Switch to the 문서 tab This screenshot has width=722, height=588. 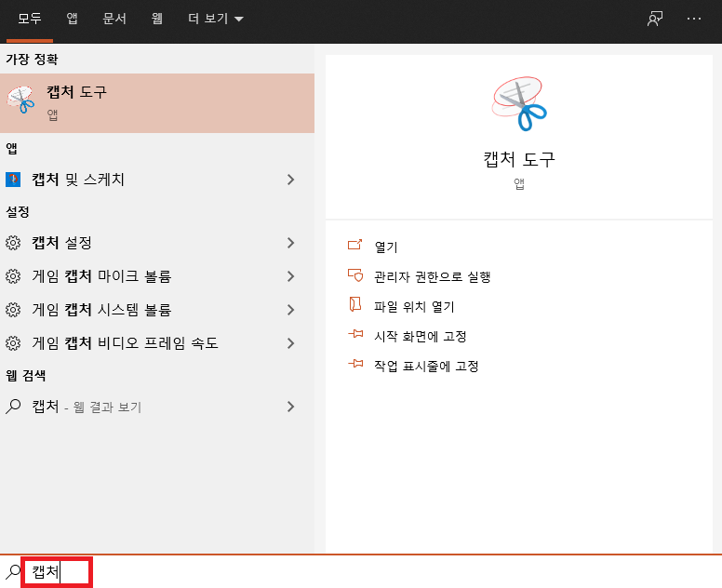(114, 19)
